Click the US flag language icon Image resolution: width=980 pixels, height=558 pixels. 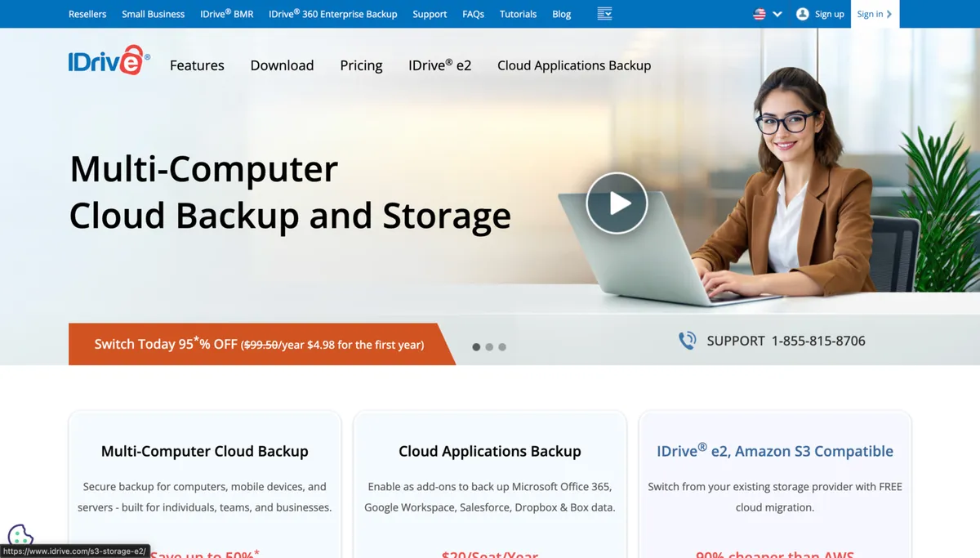click(x=759, y=14)
